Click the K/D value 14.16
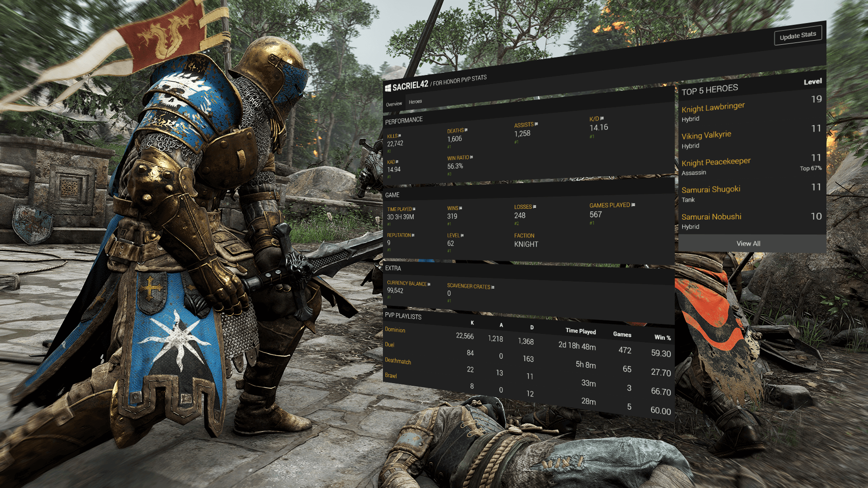 click(599, 127)
